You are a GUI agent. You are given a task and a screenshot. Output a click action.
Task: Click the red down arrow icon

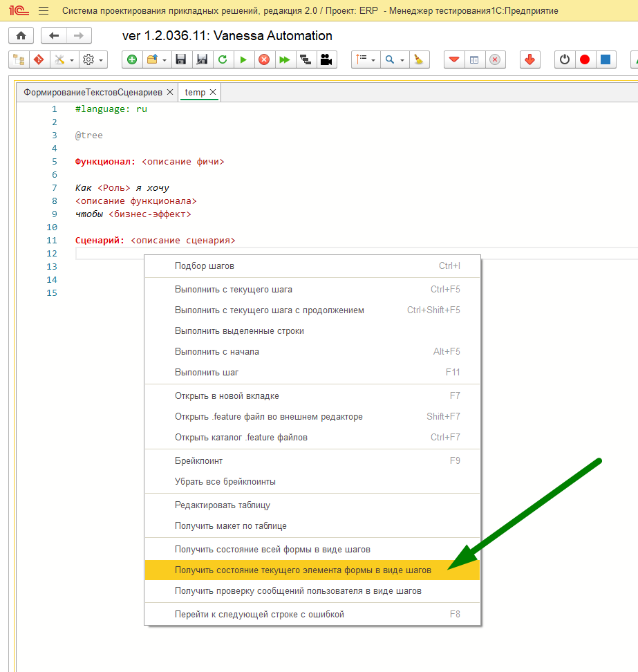pos(529,59)
